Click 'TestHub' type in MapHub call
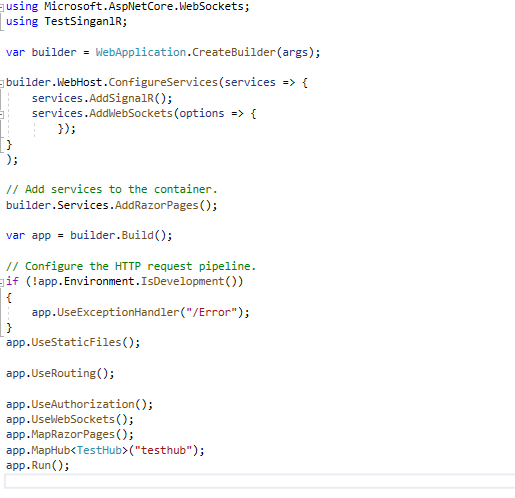This screenshot has width=515, height=498. point(99,450)
